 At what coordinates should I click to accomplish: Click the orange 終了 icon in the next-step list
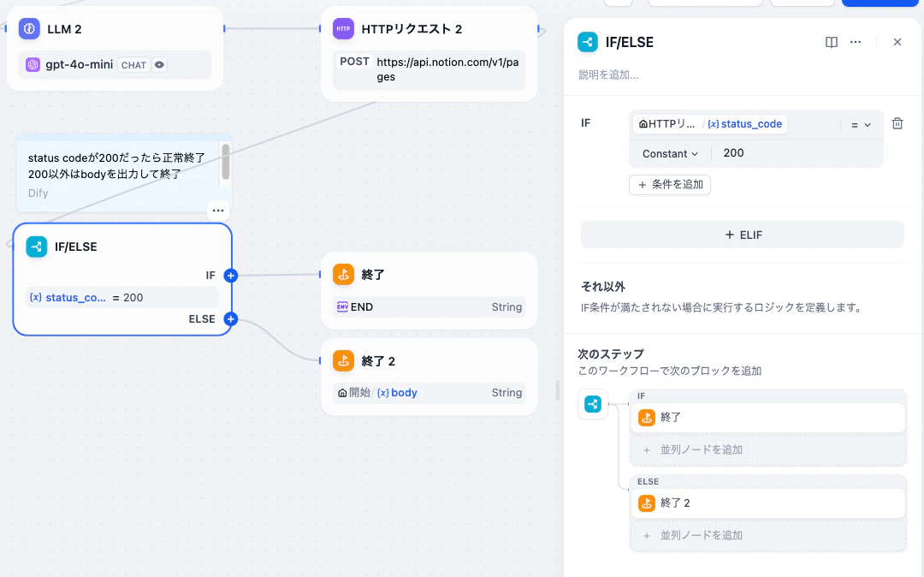click(x=647, y=417)
